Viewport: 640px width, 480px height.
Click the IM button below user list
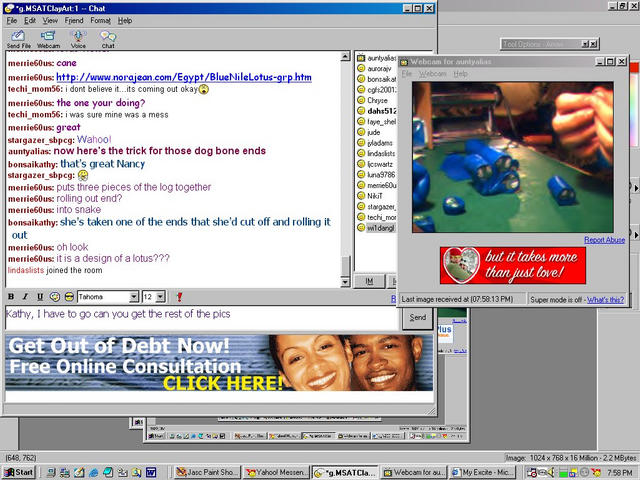coord(369,282)
